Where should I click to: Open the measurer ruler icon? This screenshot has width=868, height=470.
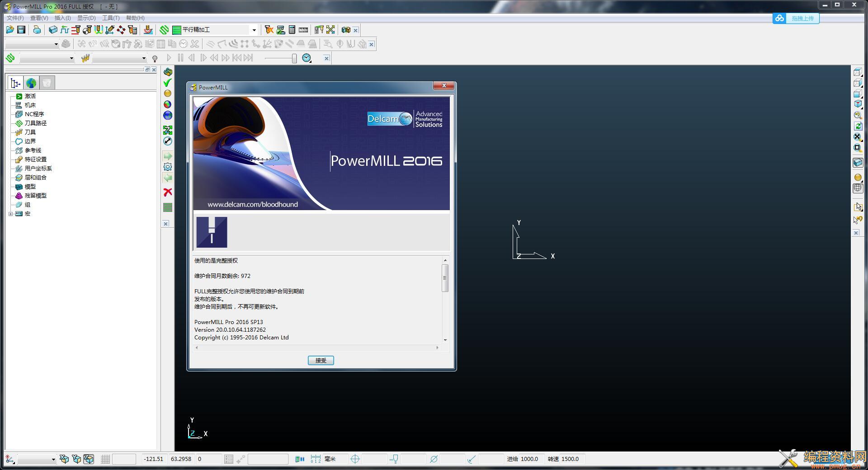tap(303, 30)
